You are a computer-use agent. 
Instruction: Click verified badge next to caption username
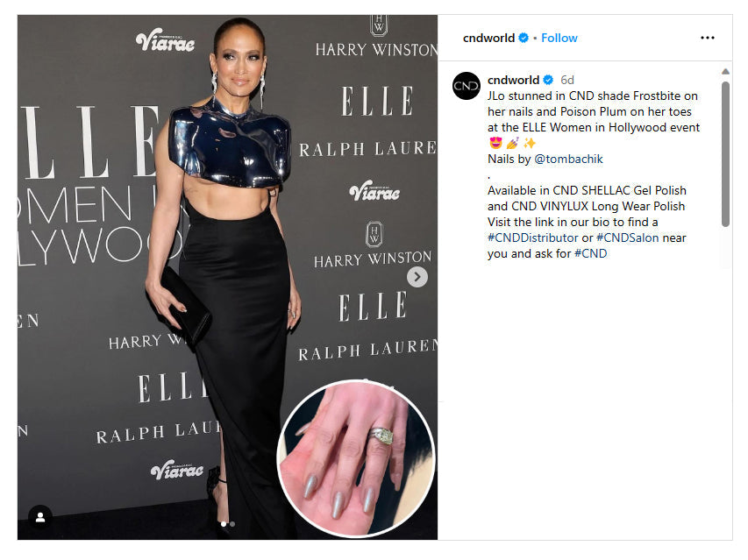(x=548, y=80)
